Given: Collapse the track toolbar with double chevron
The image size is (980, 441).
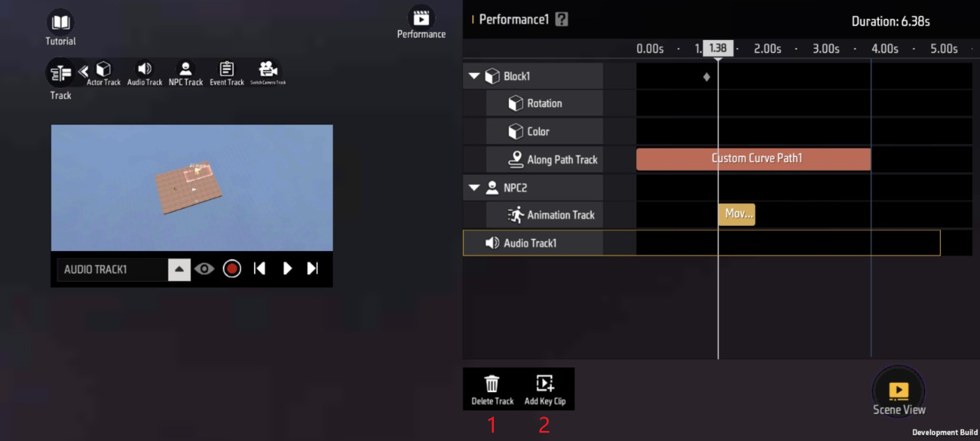Looking at the screenshot, I should (x=83, y=71).
